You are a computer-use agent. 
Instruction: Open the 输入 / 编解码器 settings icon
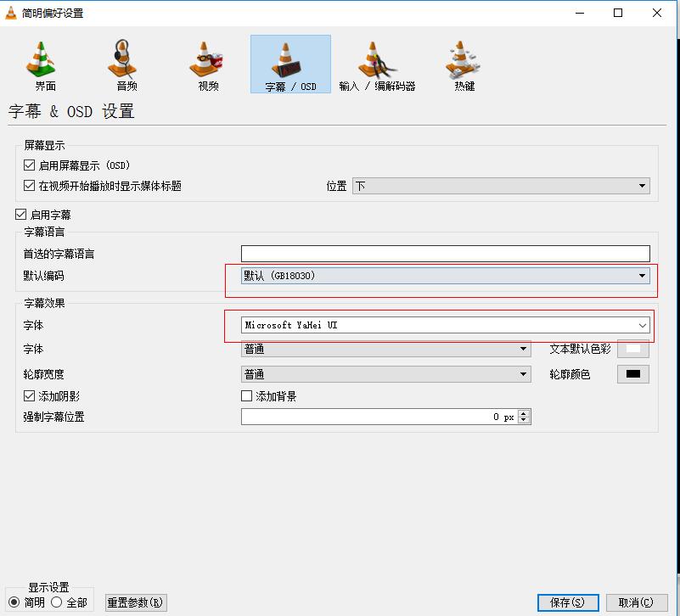[377, 64]
